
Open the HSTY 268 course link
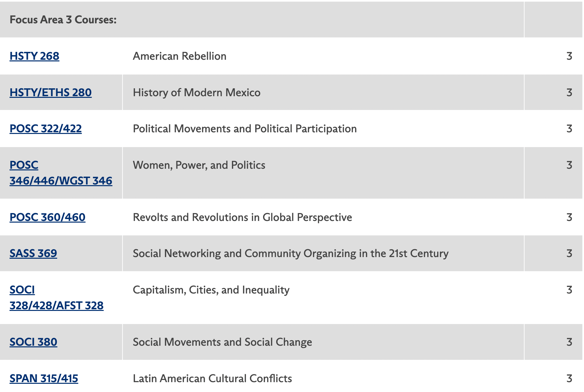[x=34, y=56]
